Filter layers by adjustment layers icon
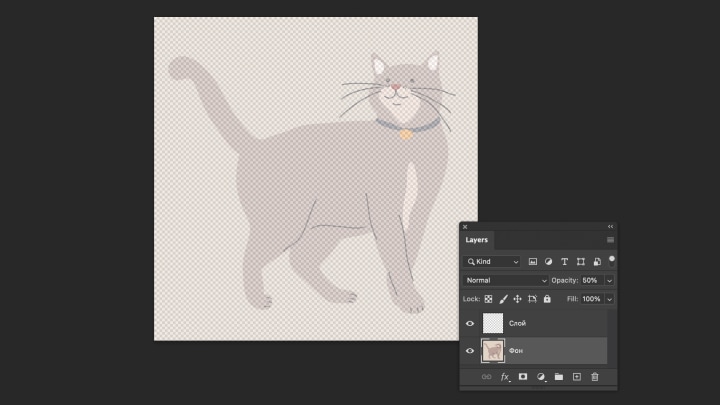The height and width of the screenshot is (405, 720). [x=548, y=262]
